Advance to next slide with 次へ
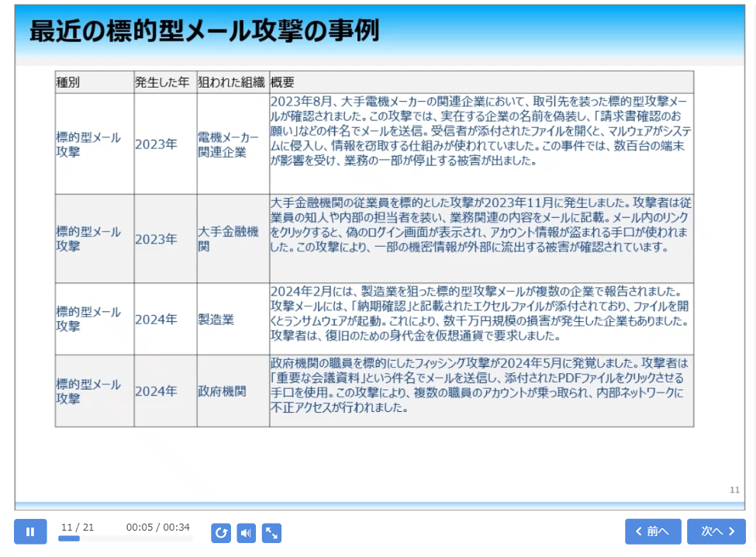The image size is (756, 557). click(x=716, y=531)
